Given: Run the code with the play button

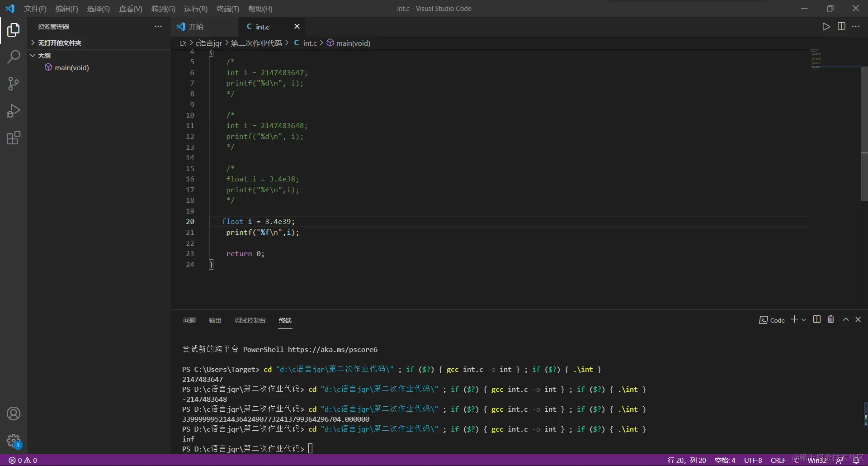Looking at the screenshot, I should tap(826, 27).
